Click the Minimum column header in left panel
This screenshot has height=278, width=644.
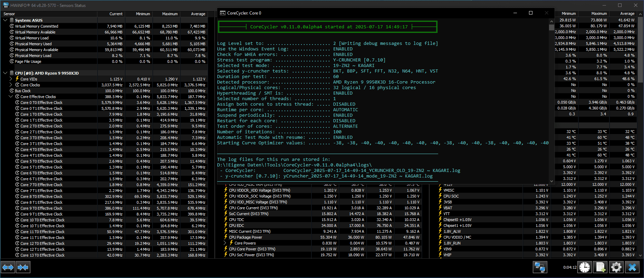[138, 14]
